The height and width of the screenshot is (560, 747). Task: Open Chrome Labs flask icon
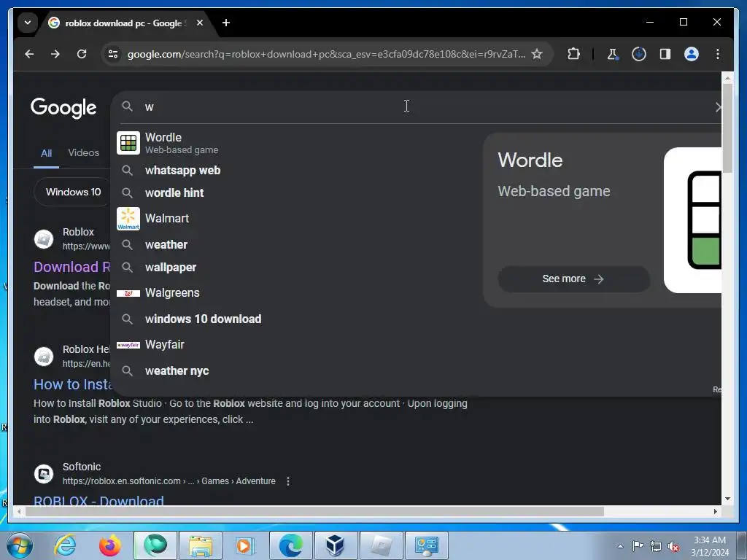613,54
